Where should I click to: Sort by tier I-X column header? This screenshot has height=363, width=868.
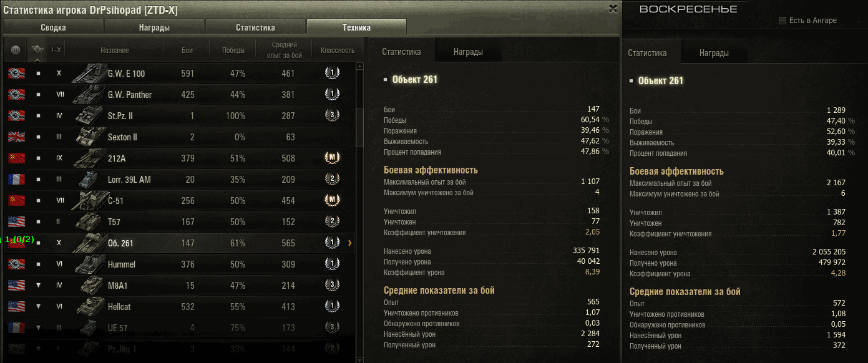pos(56,50)
